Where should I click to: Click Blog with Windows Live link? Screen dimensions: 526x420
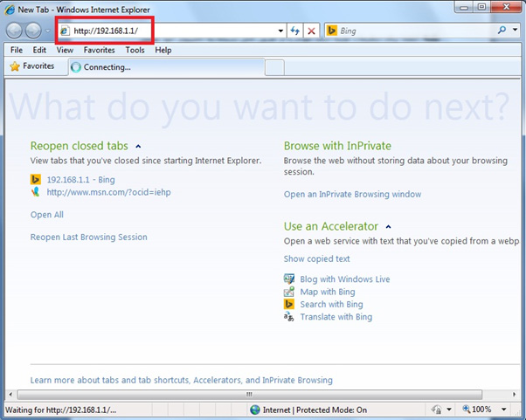point(345,279)
